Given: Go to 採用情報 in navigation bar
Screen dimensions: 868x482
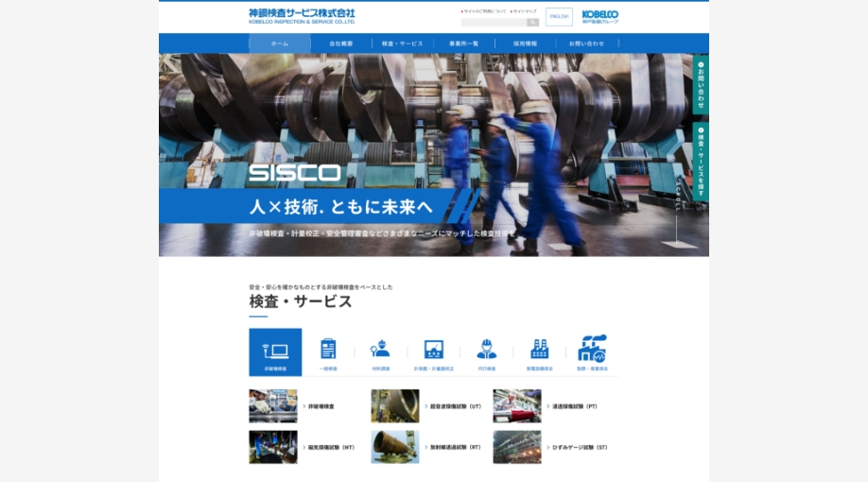Looking at the screenshot, I should tap(525, 43).
